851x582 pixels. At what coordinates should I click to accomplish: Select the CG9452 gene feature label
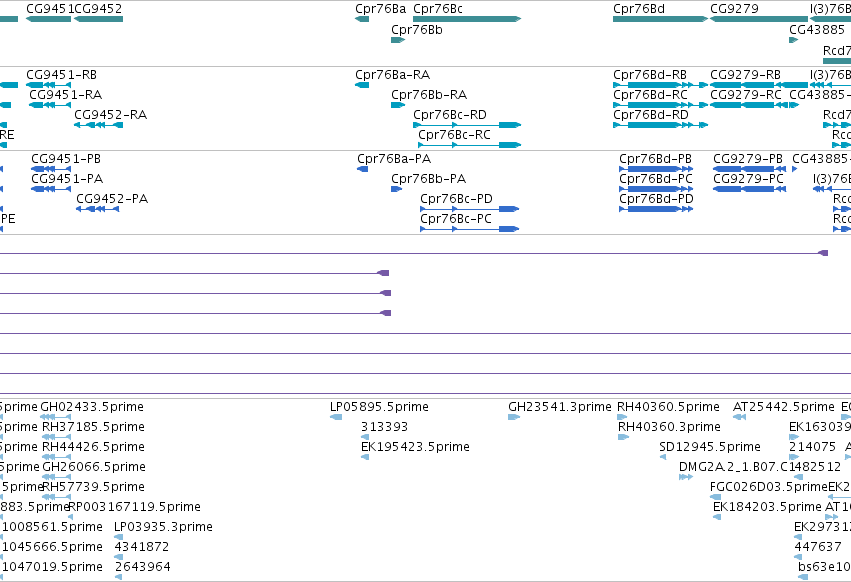98,9
